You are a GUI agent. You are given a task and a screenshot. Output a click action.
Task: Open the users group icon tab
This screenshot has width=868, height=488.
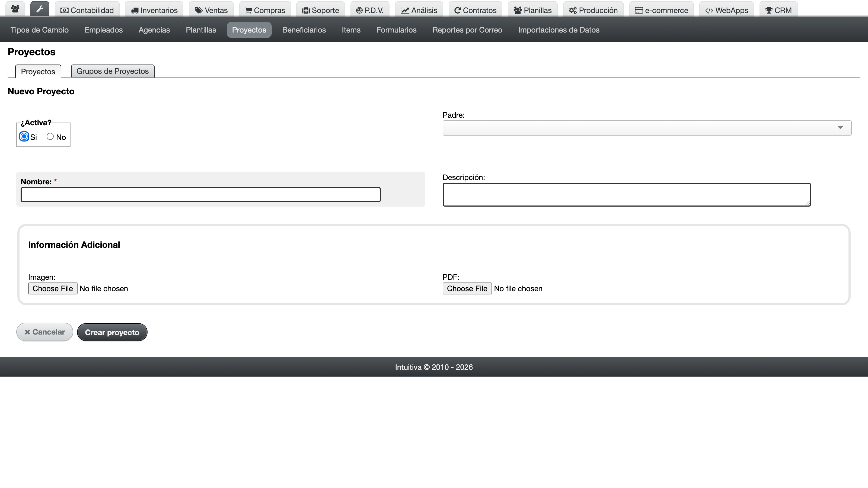click(15, 9)
